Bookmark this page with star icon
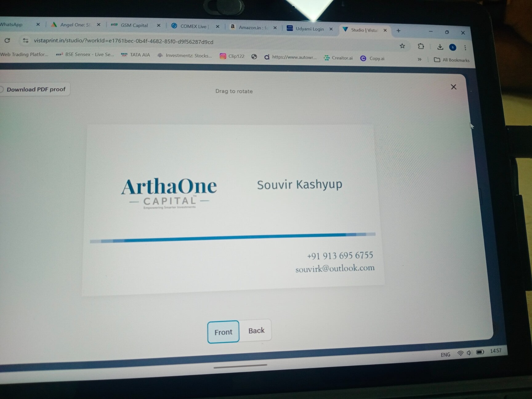Screen dimensions: 532x399 tap(402, 46)
